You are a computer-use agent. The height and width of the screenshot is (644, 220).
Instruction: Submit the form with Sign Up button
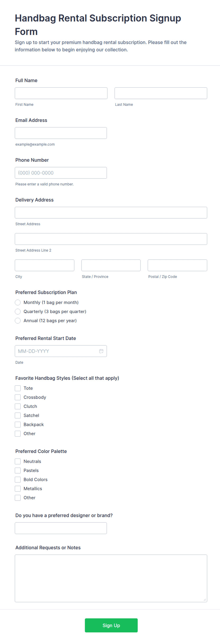click(111, 625)
